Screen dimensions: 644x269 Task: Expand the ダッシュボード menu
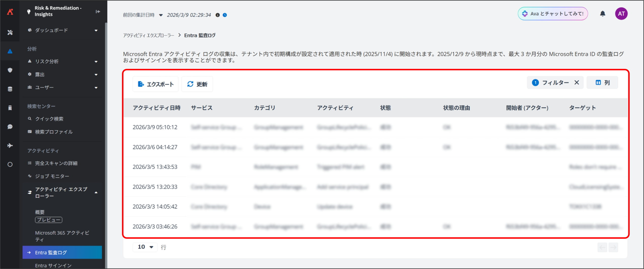tap(96, 30)
